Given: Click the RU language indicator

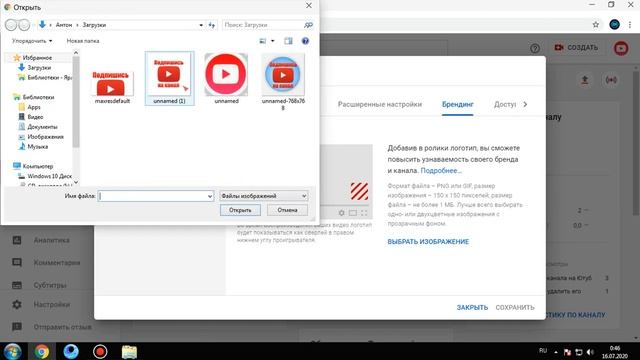Looking at the screenshot, I should coord(543,350).
